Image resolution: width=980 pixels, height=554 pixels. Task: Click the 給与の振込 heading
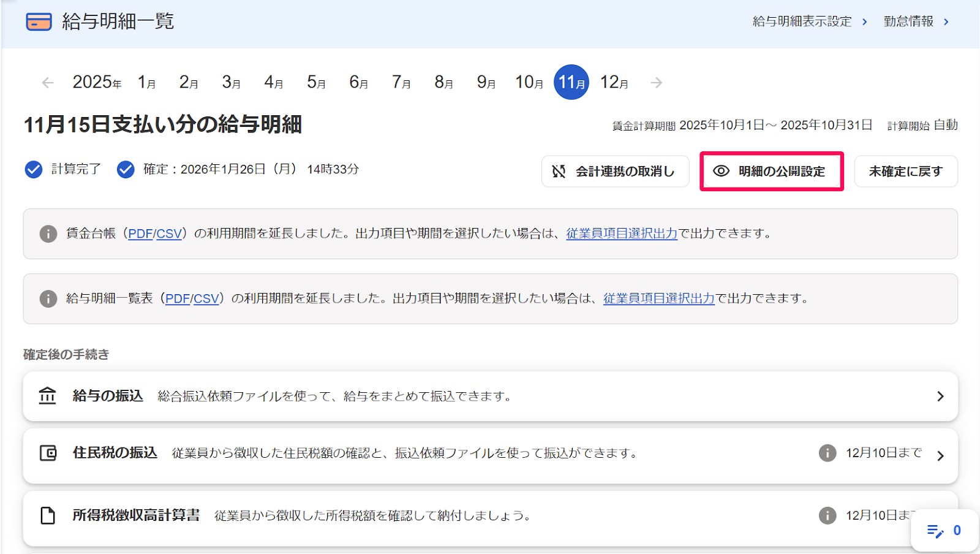(108, 396)
